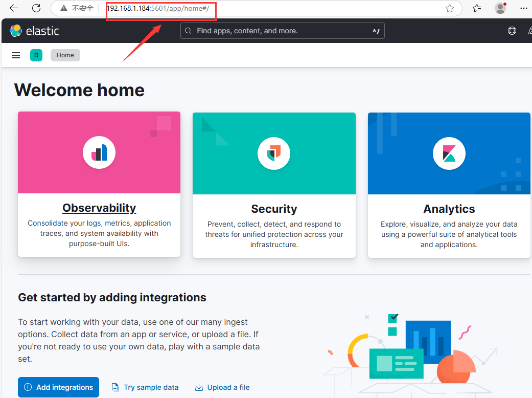
Task: Open the browser settings and more menu
Action: [x=523, y=8]
